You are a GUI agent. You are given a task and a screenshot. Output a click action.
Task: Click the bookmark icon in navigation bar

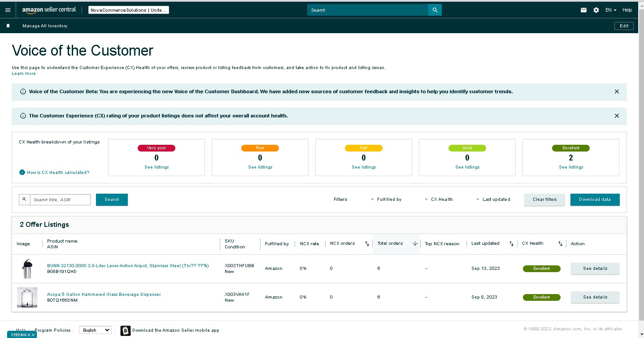pyautogui.click(x=8, y=26)
